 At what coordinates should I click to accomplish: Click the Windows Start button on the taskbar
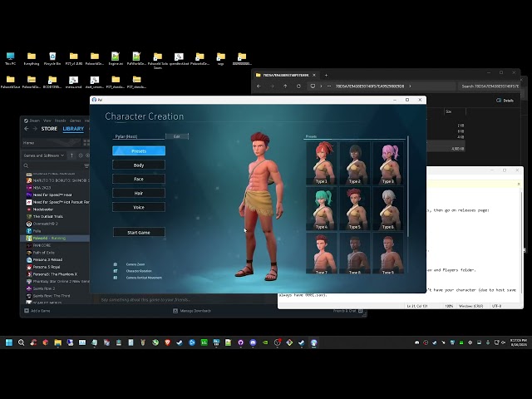(x=11, y=342)
